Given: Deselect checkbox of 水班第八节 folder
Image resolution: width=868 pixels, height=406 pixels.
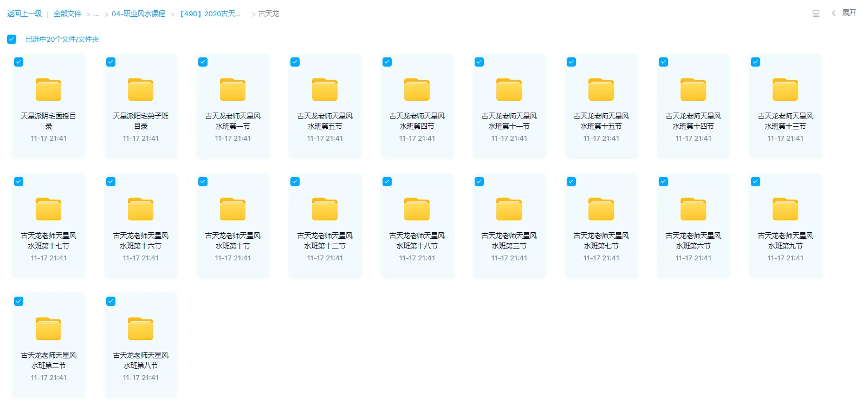Looking at the screenshot, I should coord(111,301).
